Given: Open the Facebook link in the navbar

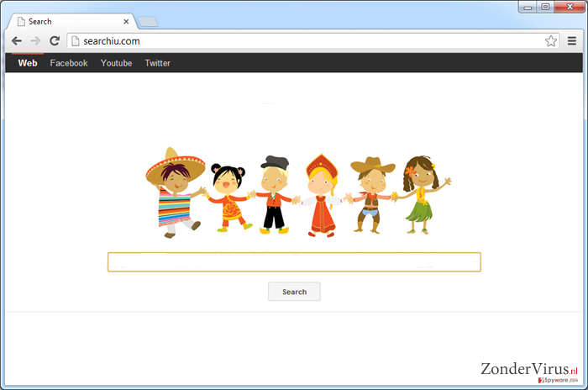Looking at the screenshot, I should [69, 63].
